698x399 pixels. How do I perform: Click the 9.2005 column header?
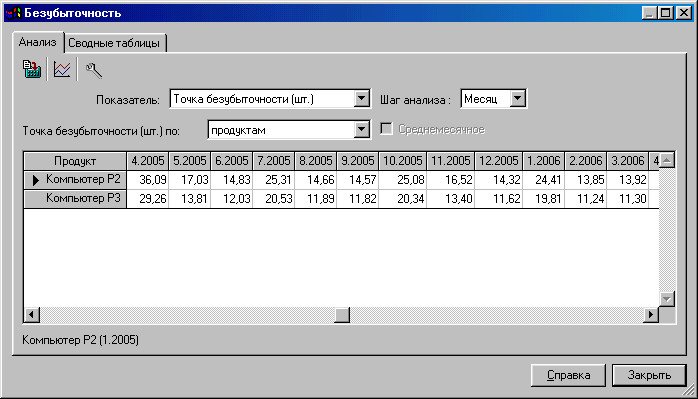pos(357,161)
